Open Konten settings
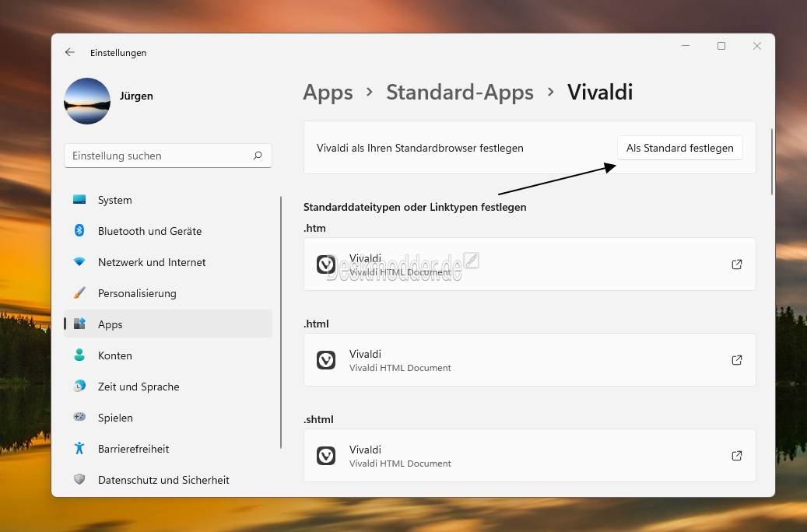 (168, 355)
